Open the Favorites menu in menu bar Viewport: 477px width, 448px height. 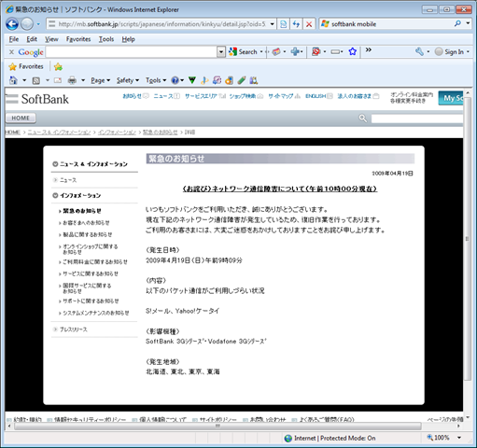(x=78, y=39)
